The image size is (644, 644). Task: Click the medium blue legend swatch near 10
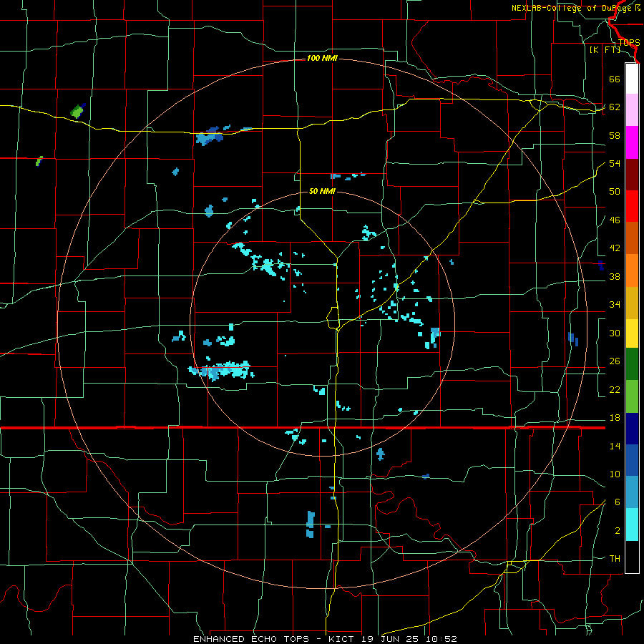click(x=632, y=460)
